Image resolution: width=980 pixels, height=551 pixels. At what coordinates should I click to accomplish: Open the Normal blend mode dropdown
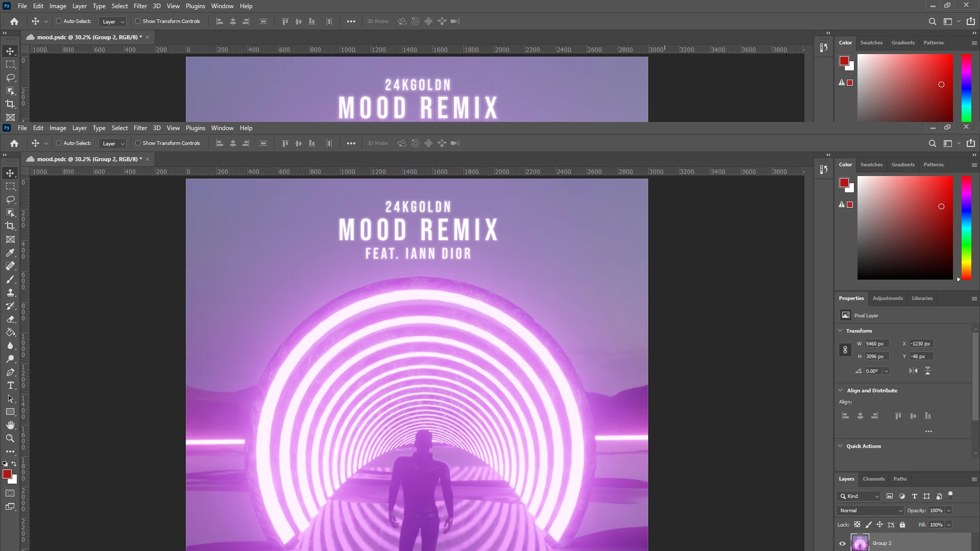click(870, 510)
